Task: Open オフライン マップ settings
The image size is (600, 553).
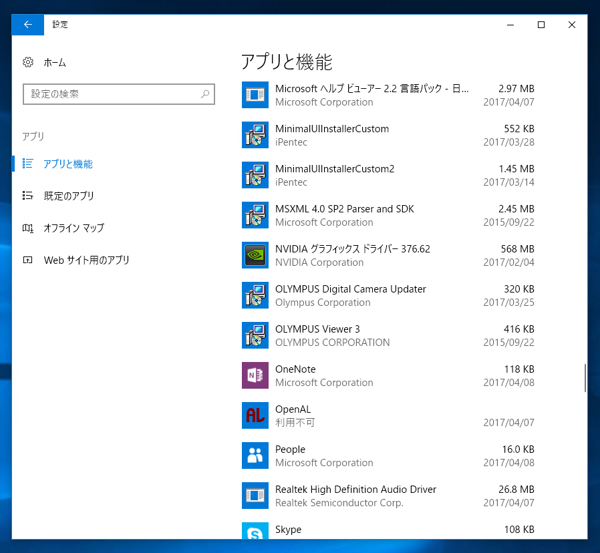Action: coord(74,228)
